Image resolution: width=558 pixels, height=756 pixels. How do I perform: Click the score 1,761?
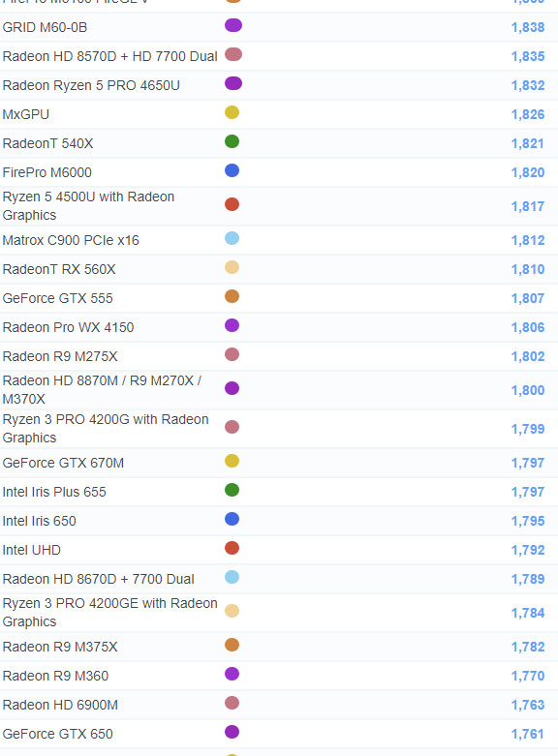pyautogui.click(x=528, y=734)
